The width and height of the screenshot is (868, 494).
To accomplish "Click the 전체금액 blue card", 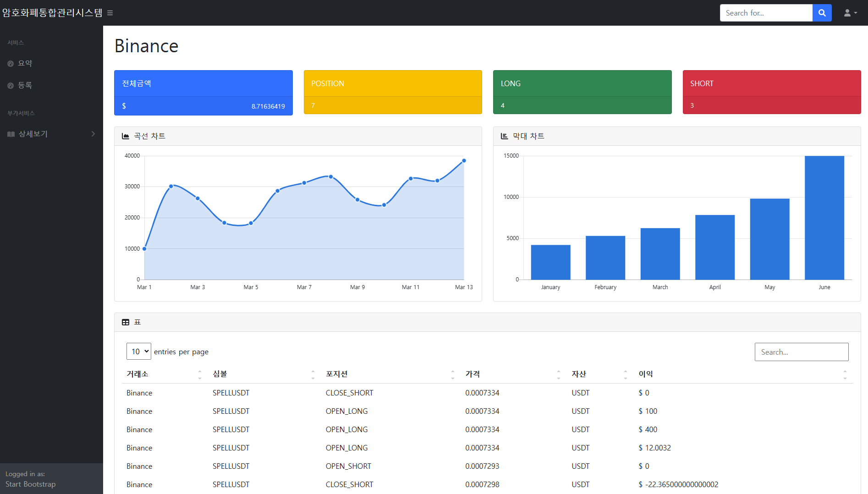I will [x=203, y=93].
